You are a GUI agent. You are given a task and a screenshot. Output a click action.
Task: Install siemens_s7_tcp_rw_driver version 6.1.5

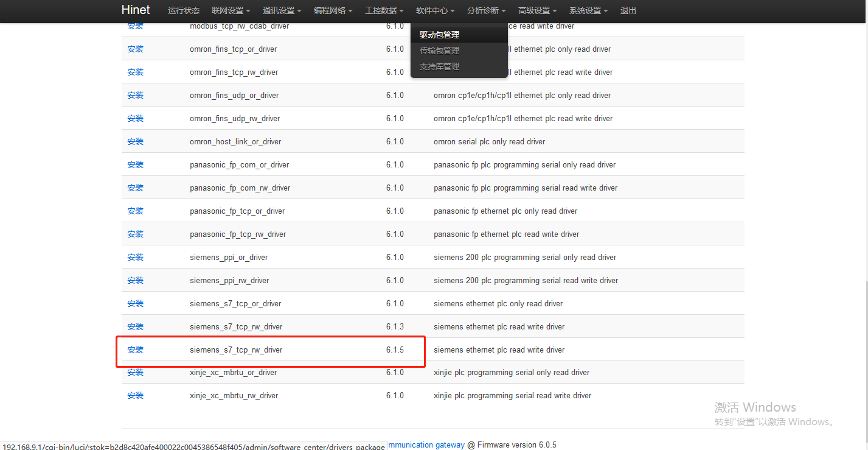135,350
